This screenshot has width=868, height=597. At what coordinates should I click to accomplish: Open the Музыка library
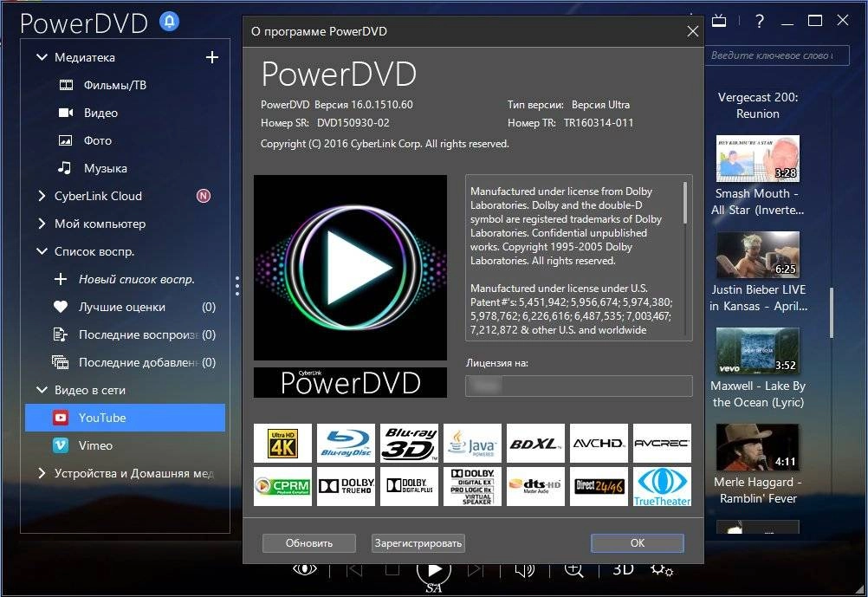coord(105,168)
